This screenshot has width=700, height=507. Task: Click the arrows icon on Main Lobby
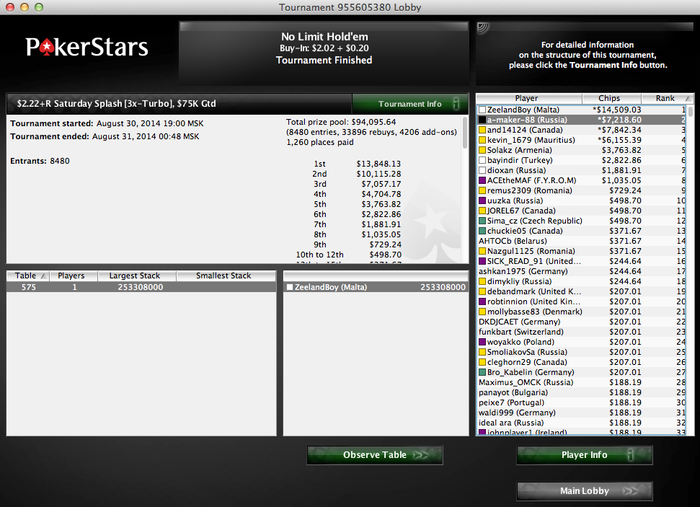click(x=630, y=491)
